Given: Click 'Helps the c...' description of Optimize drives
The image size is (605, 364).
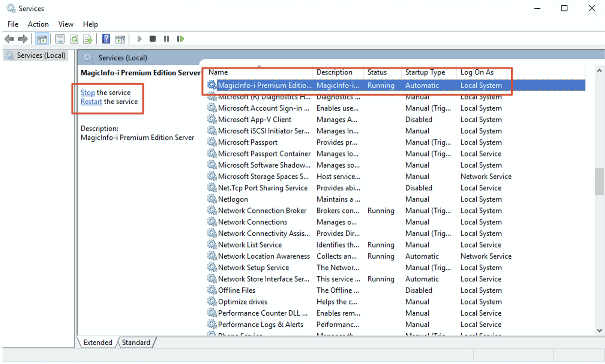Looking at the screenshot, I should [337, 302].
